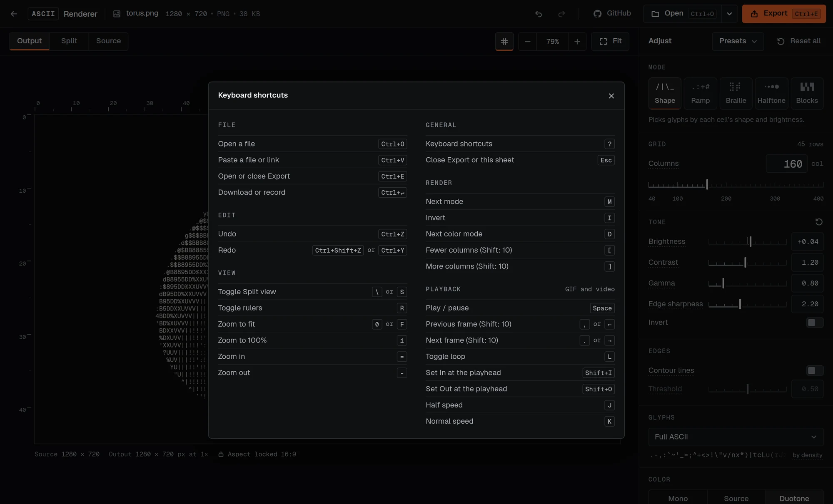833x504 pixels.
Task: Adjust the Brightness slider
Action: 748,242
